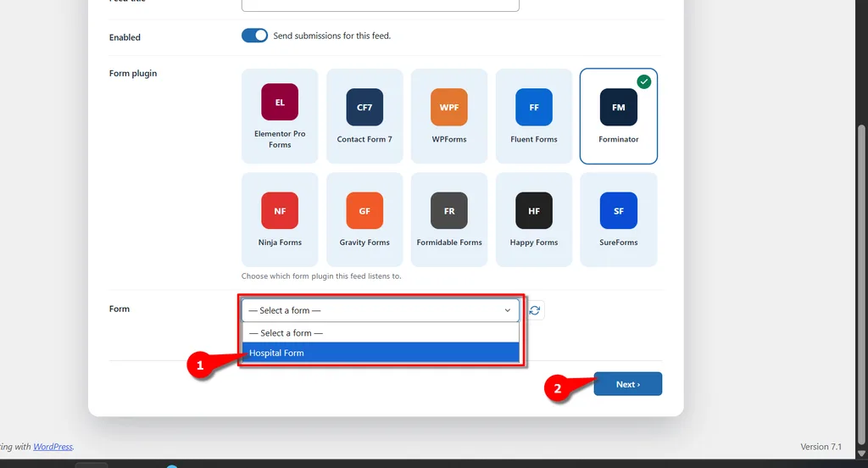Click the Feed title input field
The height and width of the screenshot is (468, 868).
point(381,5)
